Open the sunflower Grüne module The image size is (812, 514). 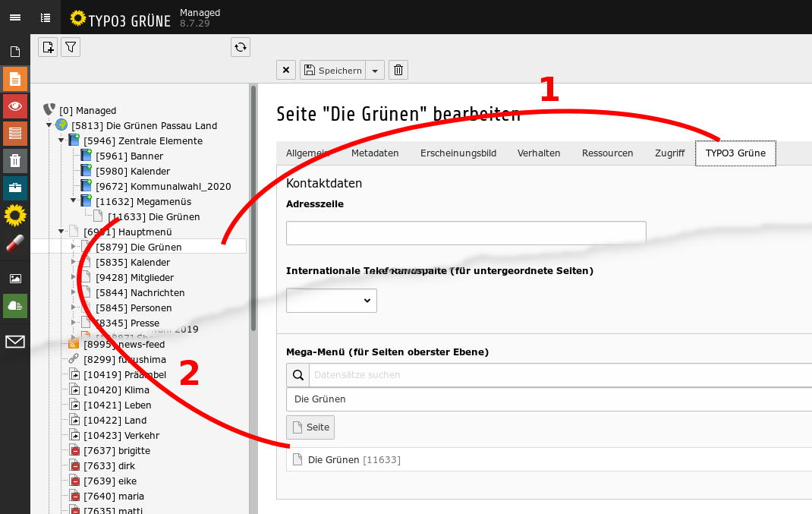pos(15,215)
